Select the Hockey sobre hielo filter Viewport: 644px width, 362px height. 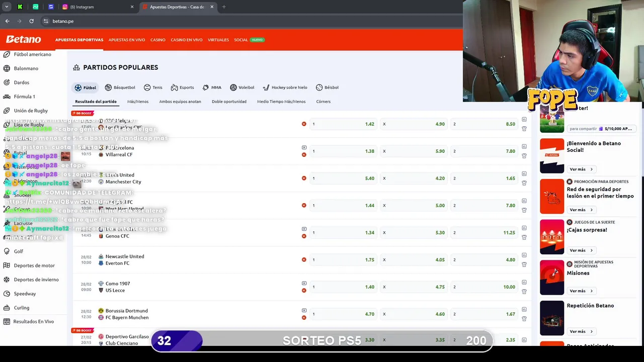(x=285, y=87)
